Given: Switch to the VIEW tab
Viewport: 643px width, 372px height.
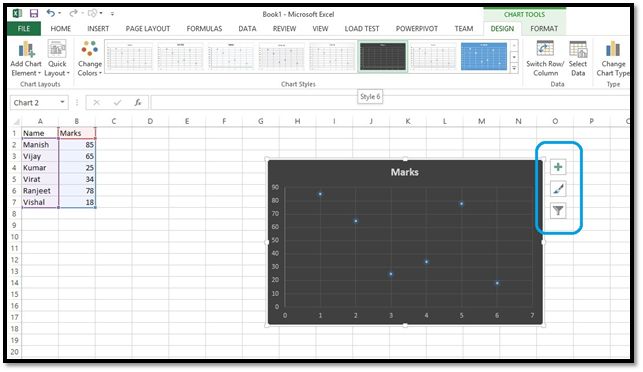Looking at the screenshot, I should tap(320, 29).
